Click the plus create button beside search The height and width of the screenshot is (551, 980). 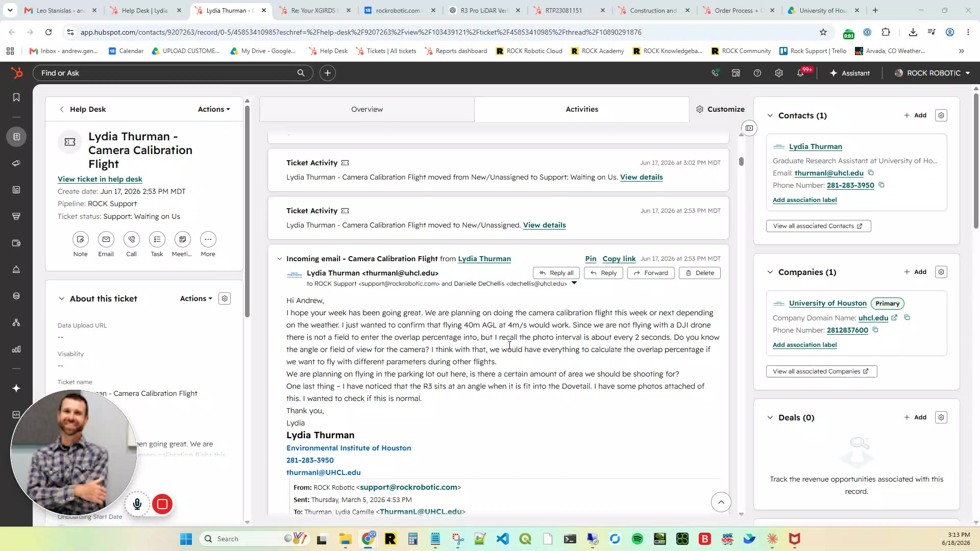328,73
